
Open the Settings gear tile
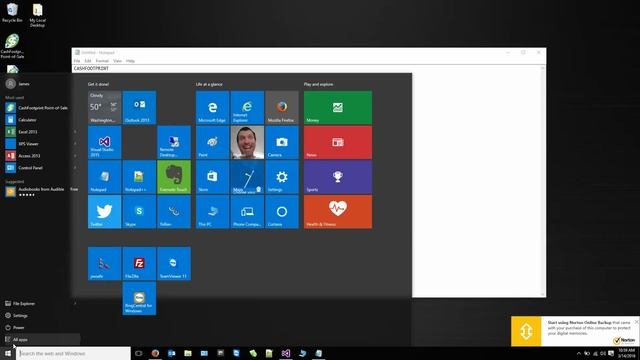coord(282,177)
